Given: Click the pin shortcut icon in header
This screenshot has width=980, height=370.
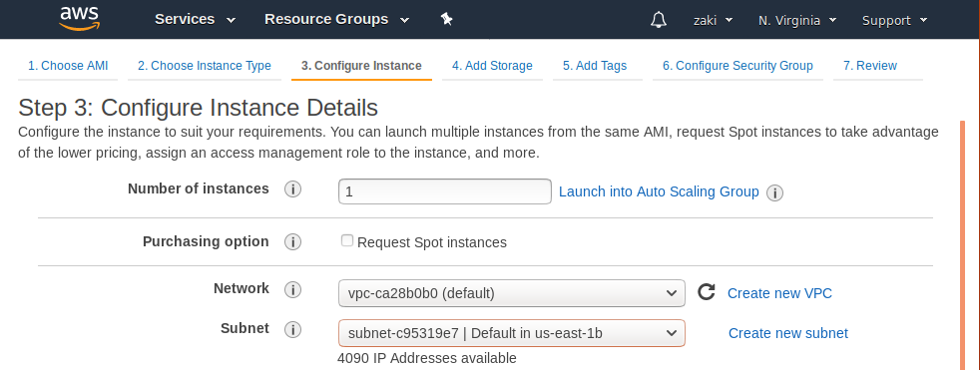Looking at the screenshot, I should [446, 19].
